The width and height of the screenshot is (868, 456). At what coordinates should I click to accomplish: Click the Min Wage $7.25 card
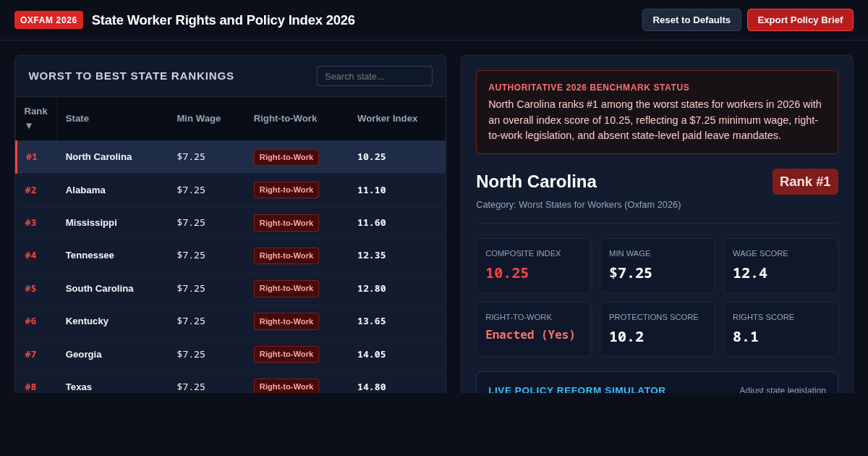(657, 266)
